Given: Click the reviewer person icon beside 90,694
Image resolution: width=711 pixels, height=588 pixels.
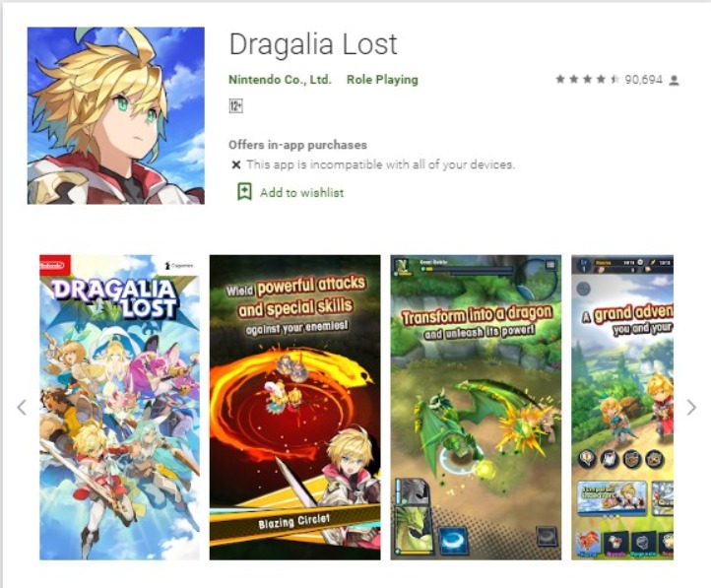Looking at the screenshot, I should pos(675,80).
